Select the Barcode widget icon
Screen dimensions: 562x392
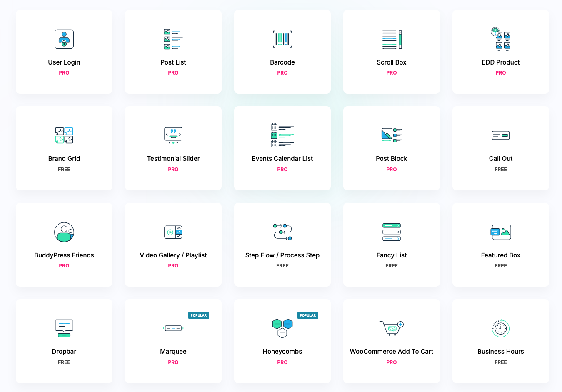pyautogui.click(x=282, y=40)
